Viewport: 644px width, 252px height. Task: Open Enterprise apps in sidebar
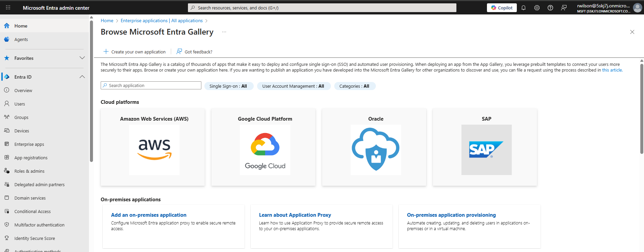click(x=29, y=144)
